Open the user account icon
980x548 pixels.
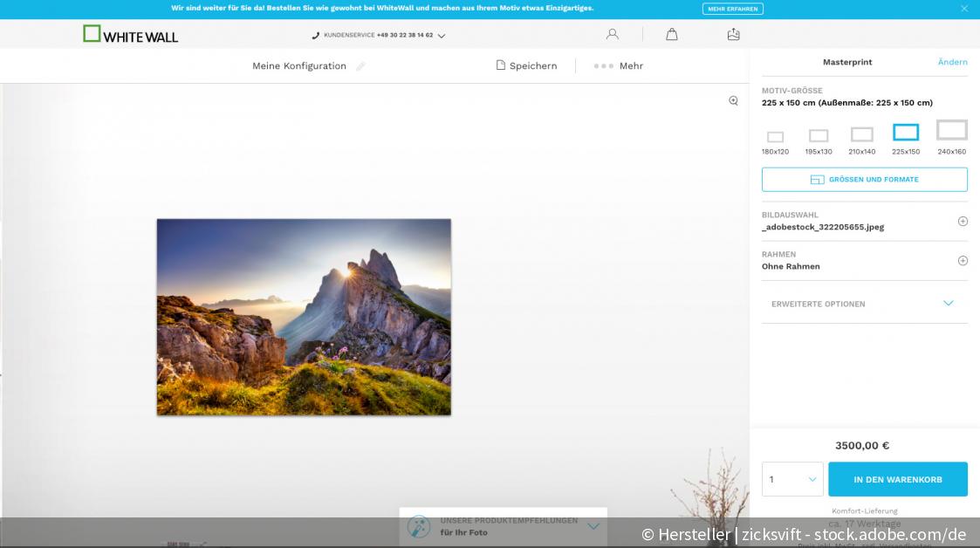(x=613, y=34)
